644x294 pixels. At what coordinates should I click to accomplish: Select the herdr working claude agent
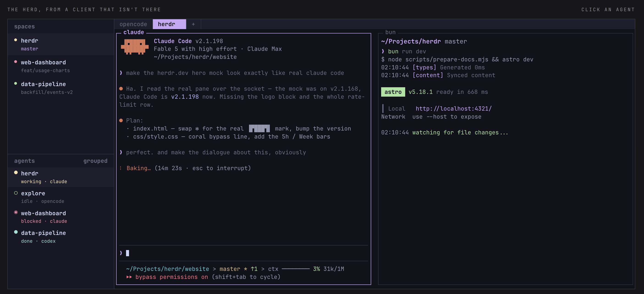[61, 177]
